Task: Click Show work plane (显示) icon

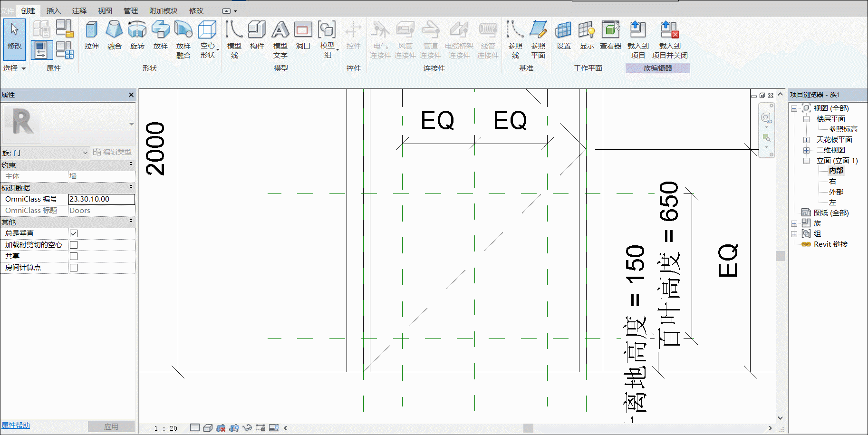Action: click(587, 35)
